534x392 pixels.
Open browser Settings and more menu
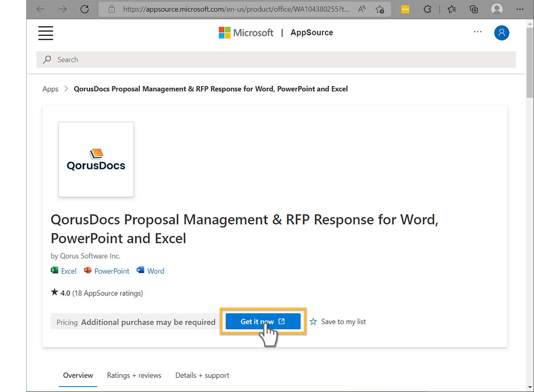click(x=520, y=9)
